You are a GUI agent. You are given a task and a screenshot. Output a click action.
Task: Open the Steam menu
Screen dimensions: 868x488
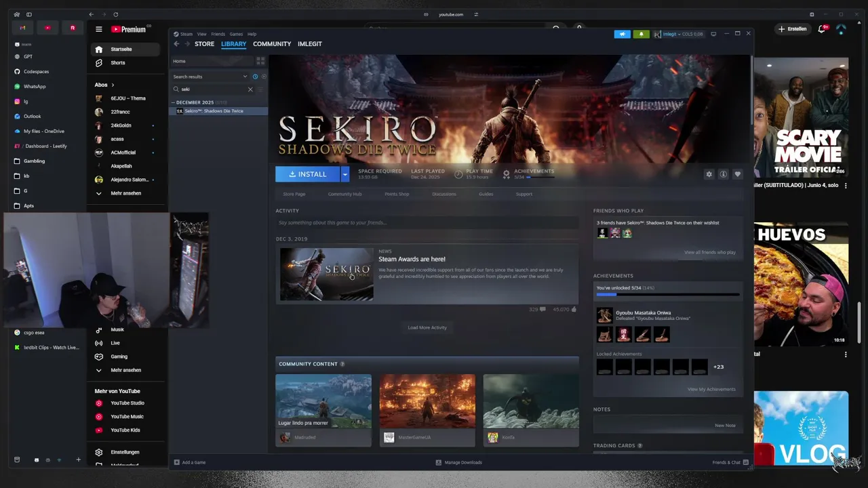tap(186, 34)
